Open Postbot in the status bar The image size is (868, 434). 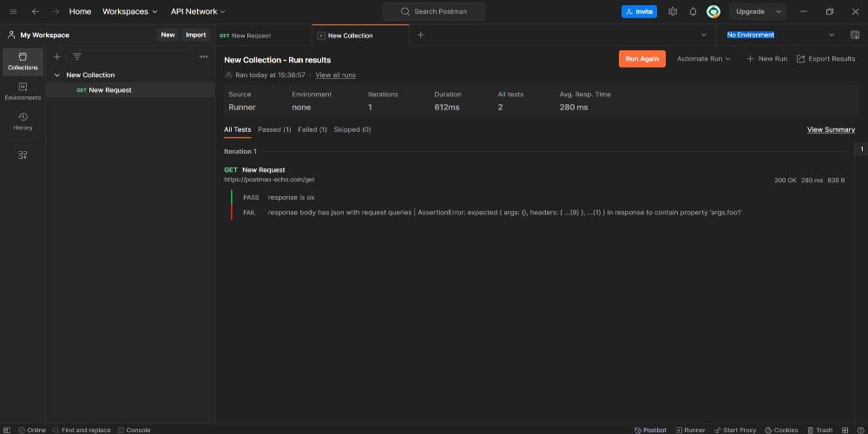(x=650, y=431)
